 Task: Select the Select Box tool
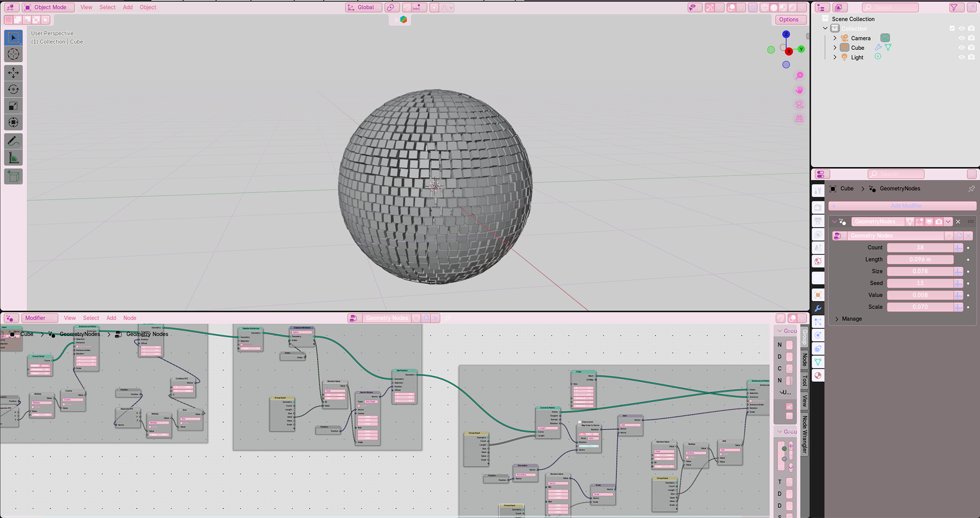(x=14, y=37)
